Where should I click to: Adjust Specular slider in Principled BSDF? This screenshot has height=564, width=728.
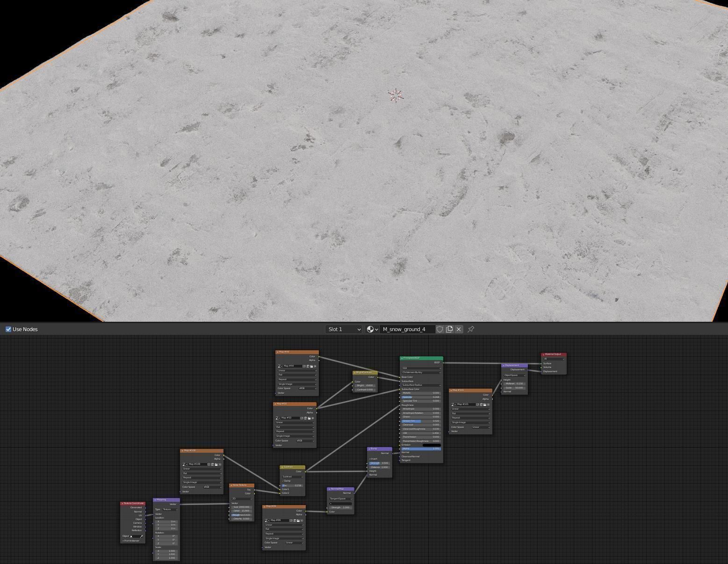pyautogui.click(x=421, y=397)
